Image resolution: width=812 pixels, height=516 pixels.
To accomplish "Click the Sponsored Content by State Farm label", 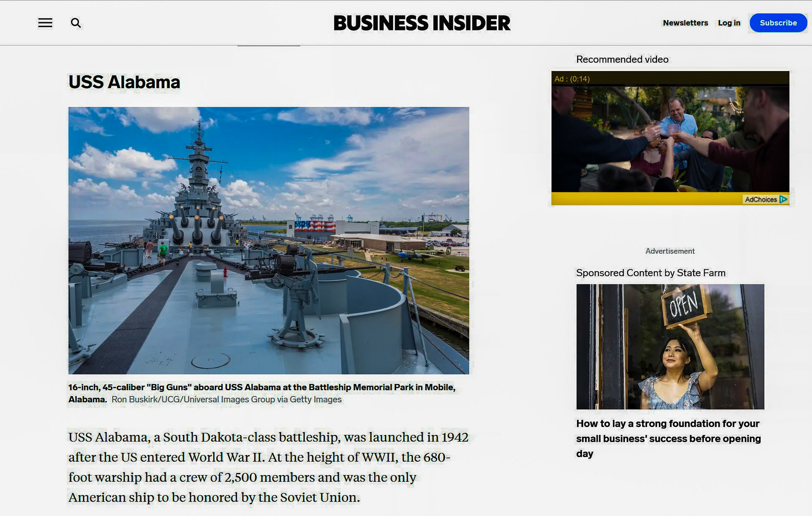I will [x=650, y=273].
